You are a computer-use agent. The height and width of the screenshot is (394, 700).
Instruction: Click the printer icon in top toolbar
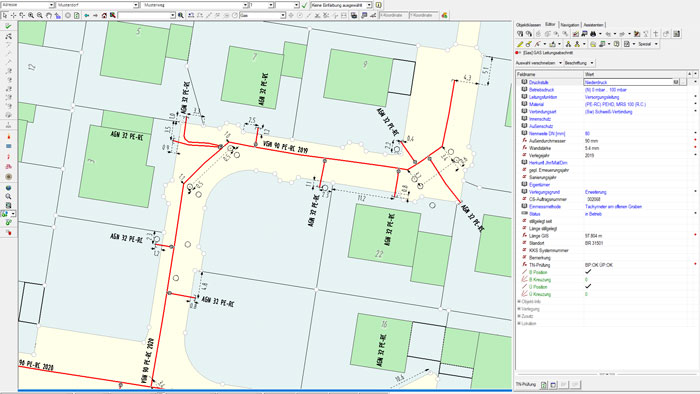[x=354, y=15]
